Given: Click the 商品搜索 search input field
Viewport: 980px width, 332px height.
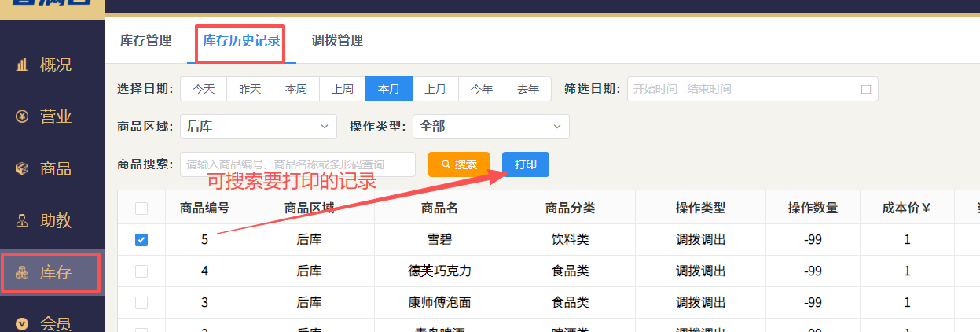Looking at the screenshot, I should (298, 164).
